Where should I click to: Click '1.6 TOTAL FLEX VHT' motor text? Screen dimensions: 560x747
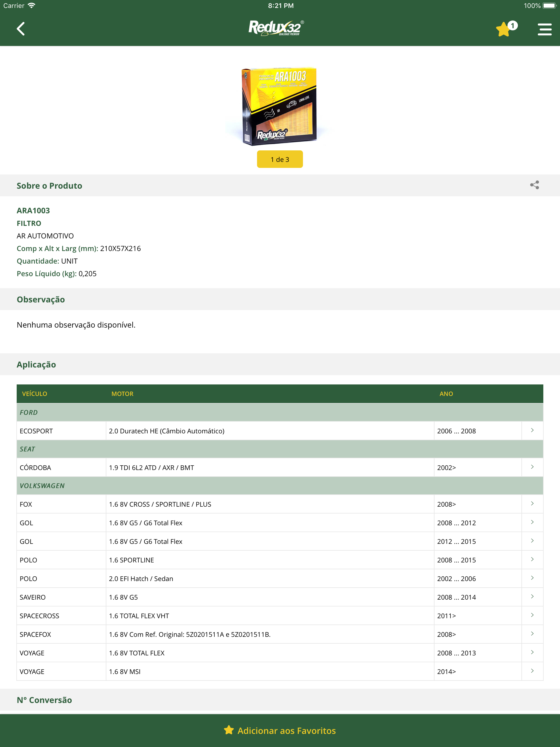pos(139,616)
